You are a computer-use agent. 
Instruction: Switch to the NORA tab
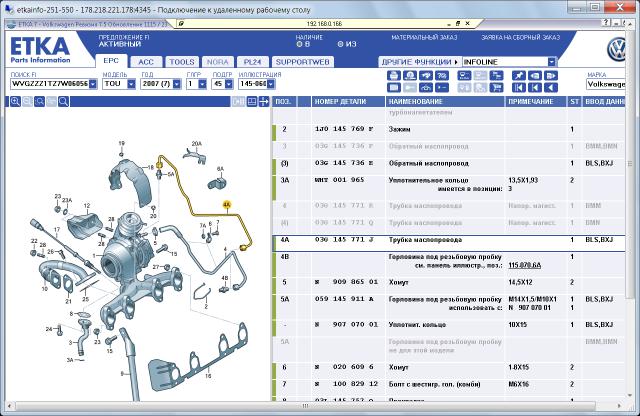pos(218,62)
